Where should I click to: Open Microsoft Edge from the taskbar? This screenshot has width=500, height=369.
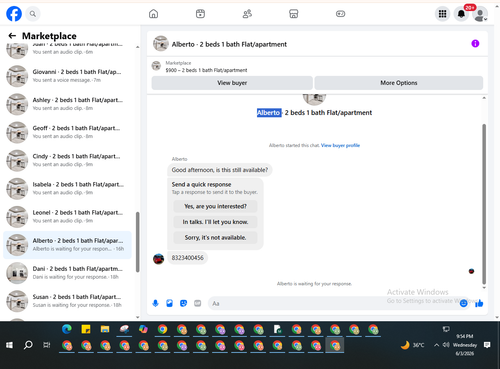tap(67, 329)
